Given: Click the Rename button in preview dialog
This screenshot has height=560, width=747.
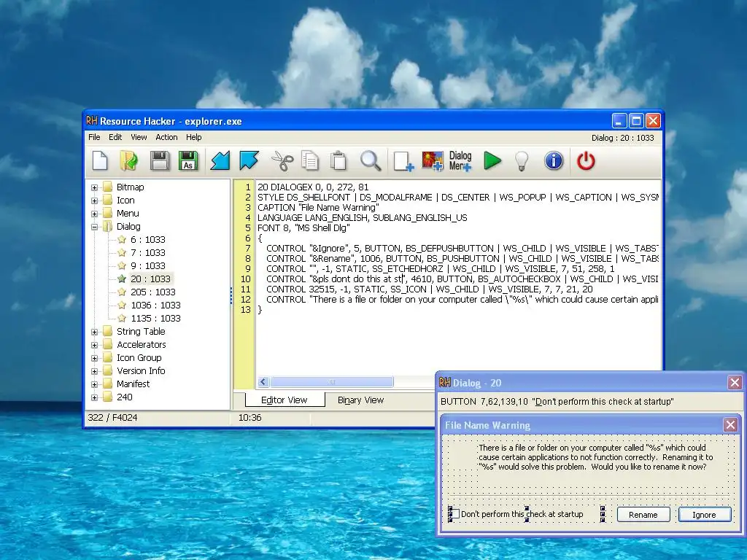Looking at the screenshot, I should [x=643, y=515].
